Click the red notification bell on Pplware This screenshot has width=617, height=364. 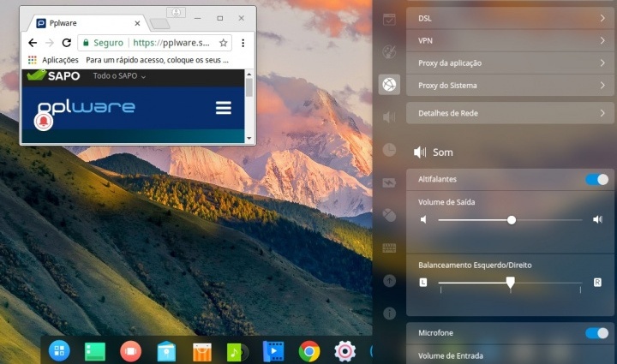pos(43,122)
